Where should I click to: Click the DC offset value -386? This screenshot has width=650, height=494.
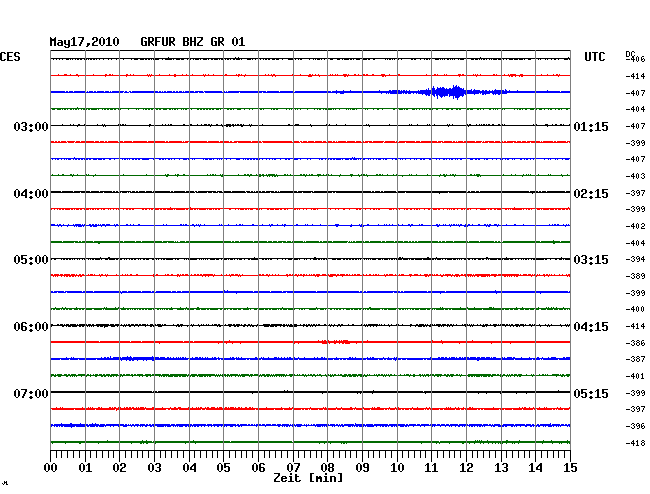point(635,343)
